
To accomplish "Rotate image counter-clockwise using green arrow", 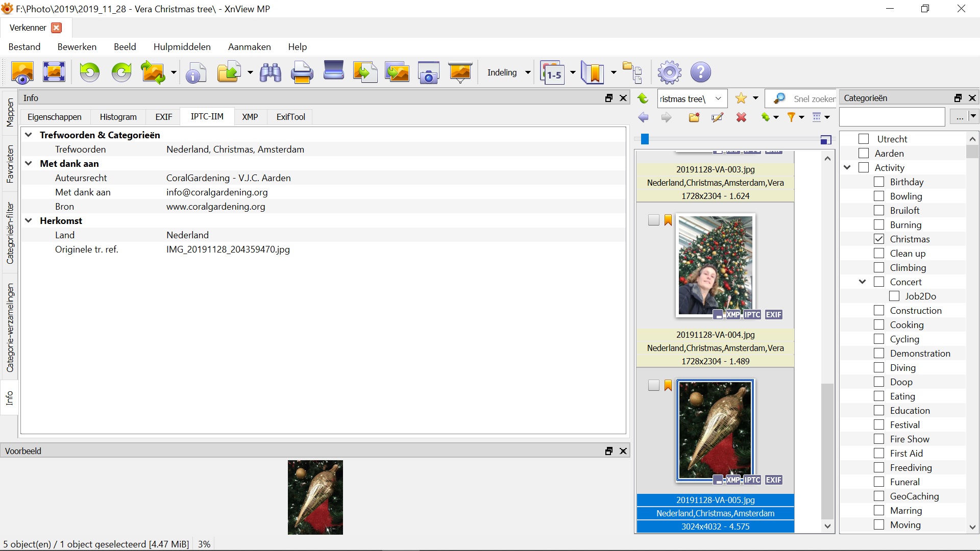I will (90, 72).
